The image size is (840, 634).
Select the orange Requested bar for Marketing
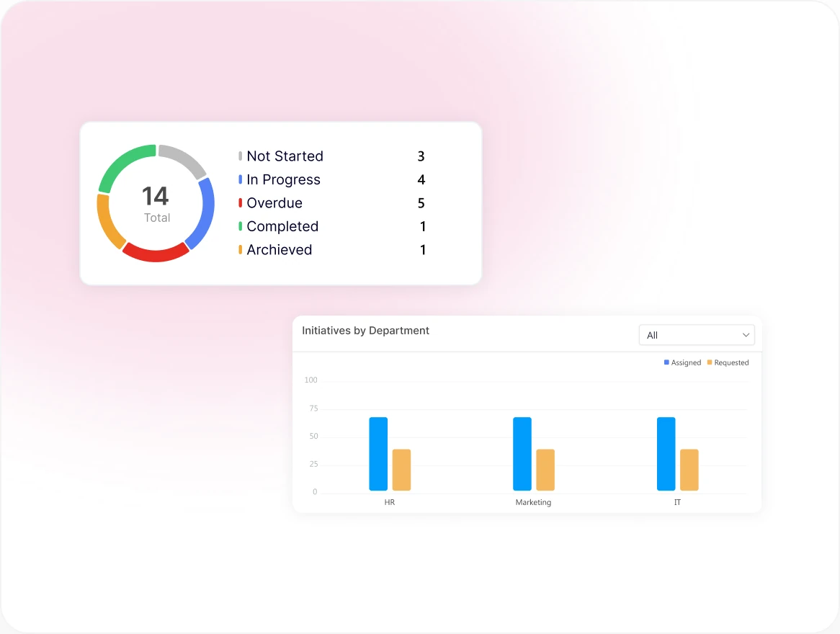pos(545,470)
